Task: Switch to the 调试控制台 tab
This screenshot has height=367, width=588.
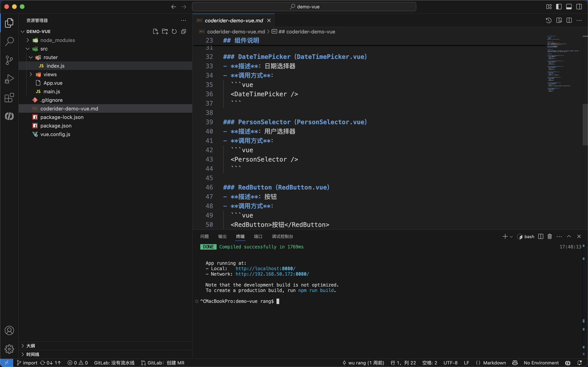Action: pos(282,236)
